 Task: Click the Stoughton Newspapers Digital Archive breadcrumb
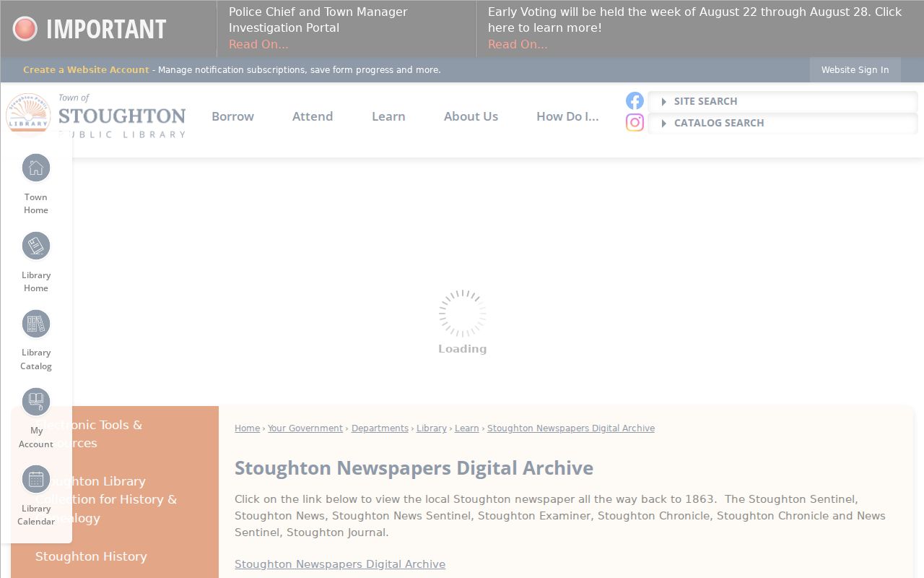[571, 428]
